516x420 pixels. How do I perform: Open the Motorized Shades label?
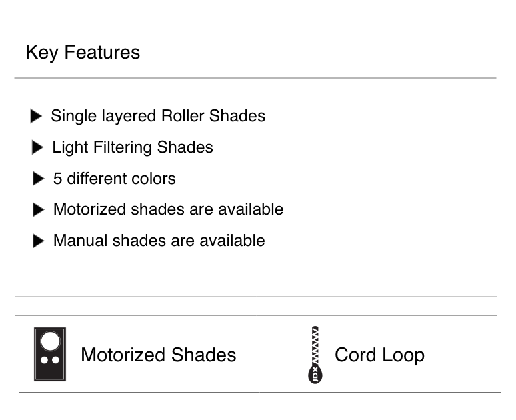[x=158, y=355]
